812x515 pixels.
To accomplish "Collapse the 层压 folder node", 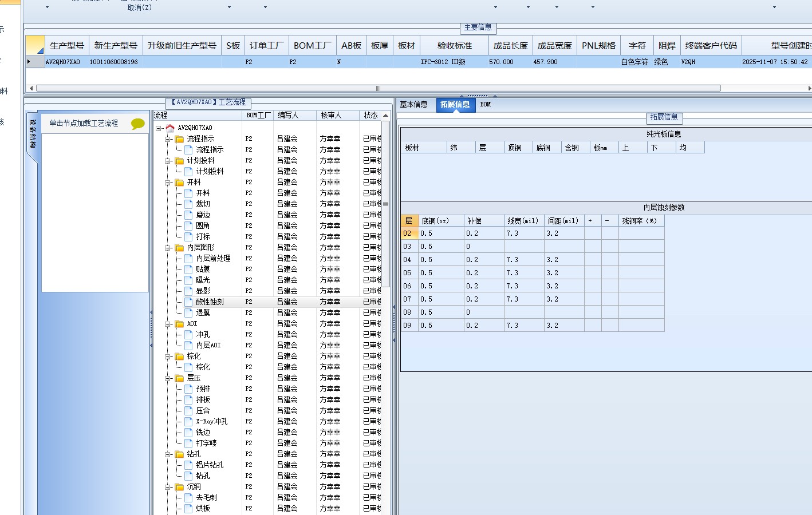I will tap(168, 378).
